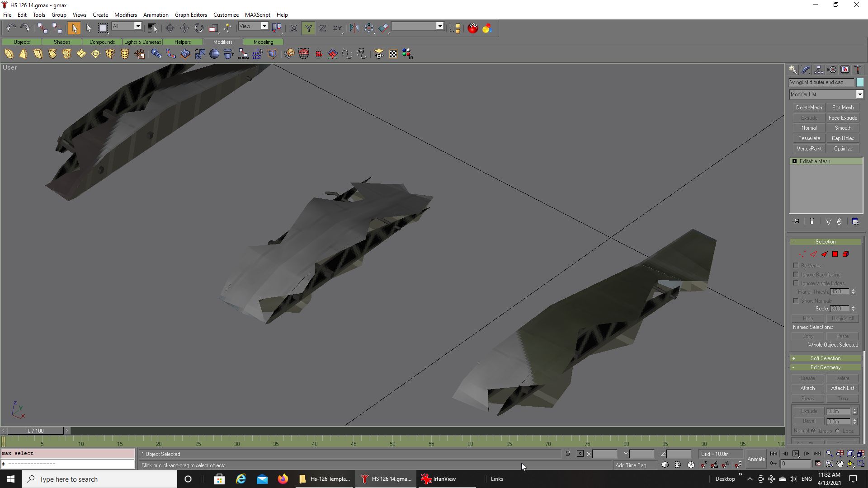868x488 pixels.
Task: Click the XForm modifier icon
Action: tap(243, 54)
